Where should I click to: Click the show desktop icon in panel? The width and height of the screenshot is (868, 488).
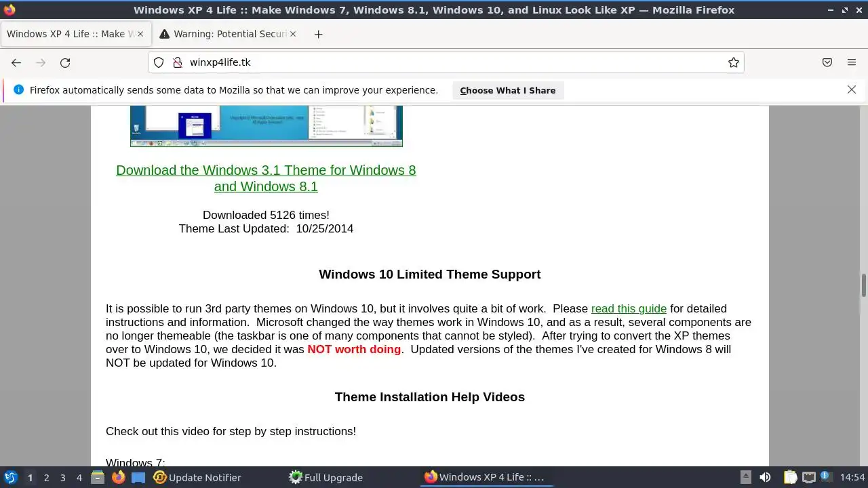[x=138, y=477]
